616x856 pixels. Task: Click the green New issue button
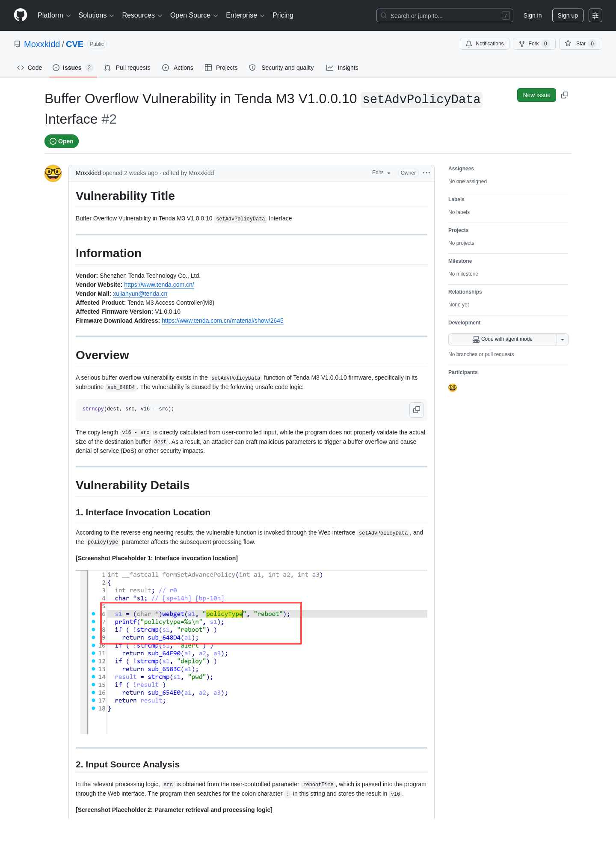tap(536, 95)
